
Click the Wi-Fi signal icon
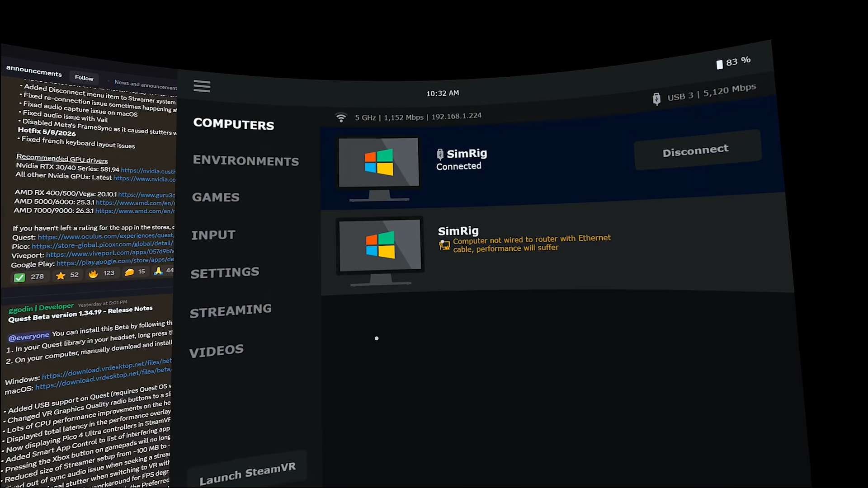tap(341, 118)
